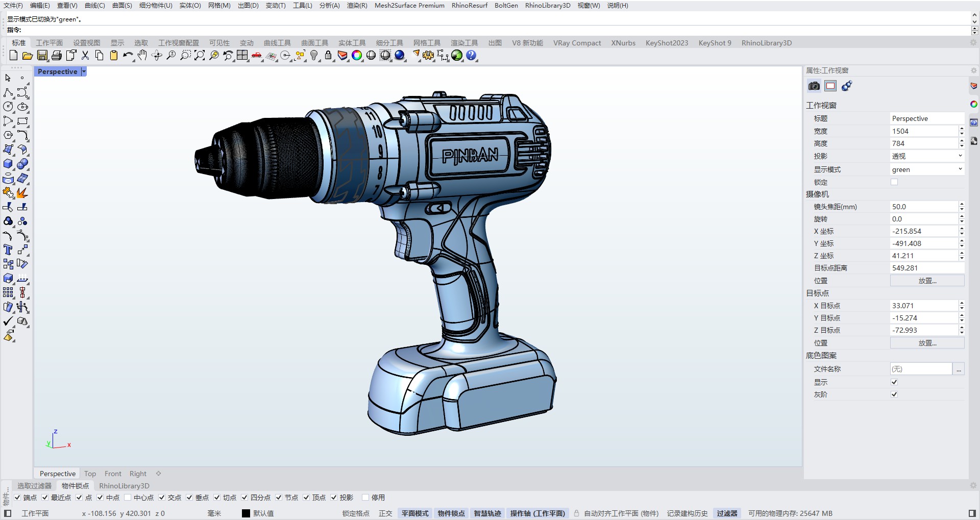Screen dimensions: 980x520
Task: Uncheck the 灰阶 checkbox
Action: 894,394
